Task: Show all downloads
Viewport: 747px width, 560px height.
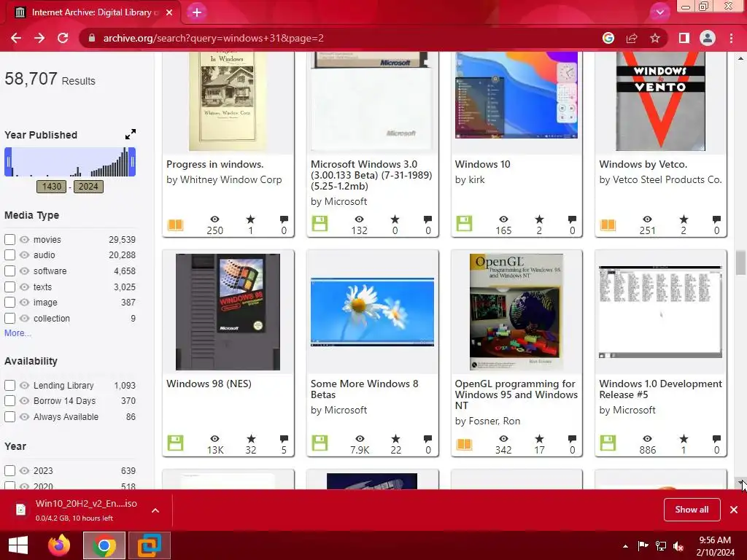Action: 692,510
